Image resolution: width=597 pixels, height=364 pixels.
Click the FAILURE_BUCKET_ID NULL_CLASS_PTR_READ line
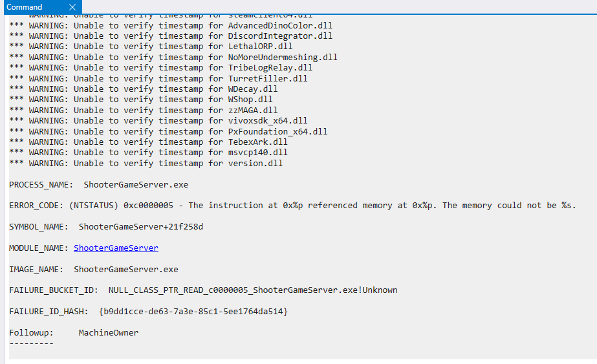(x=203, y=290)
